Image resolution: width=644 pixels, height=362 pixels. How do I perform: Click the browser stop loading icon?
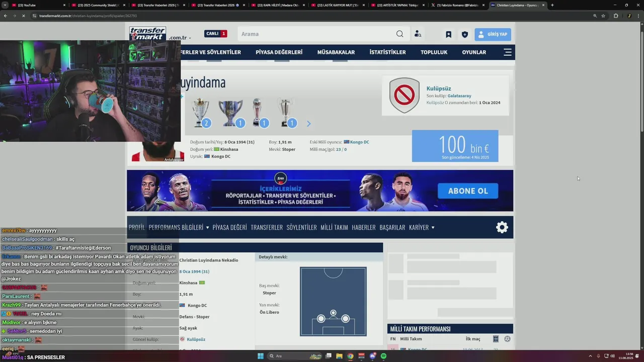coord(24,16)
